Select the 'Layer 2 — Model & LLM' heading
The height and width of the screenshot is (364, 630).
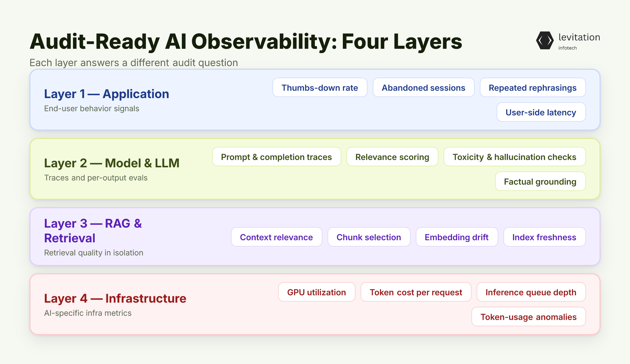point(112,163)
